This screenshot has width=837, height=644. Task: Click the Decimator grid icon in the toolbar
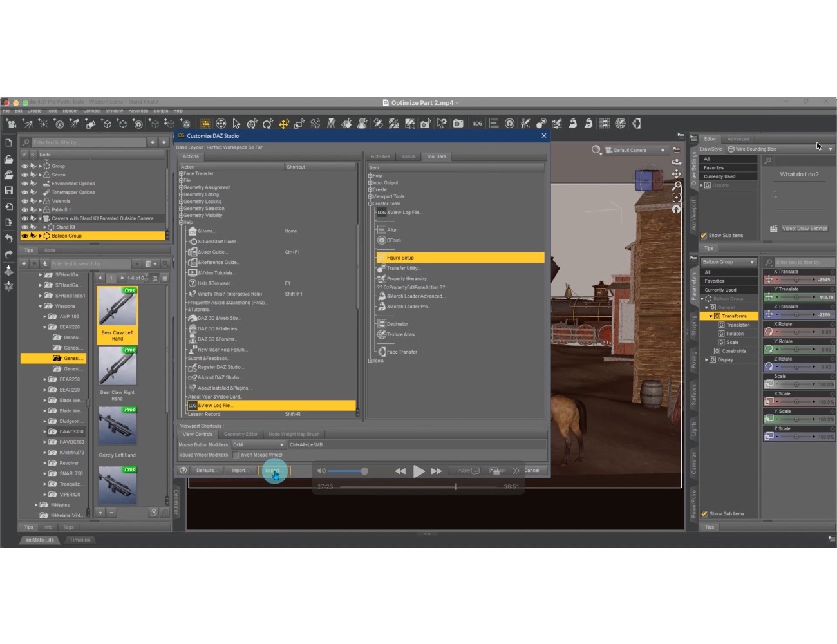pos(605,124)
